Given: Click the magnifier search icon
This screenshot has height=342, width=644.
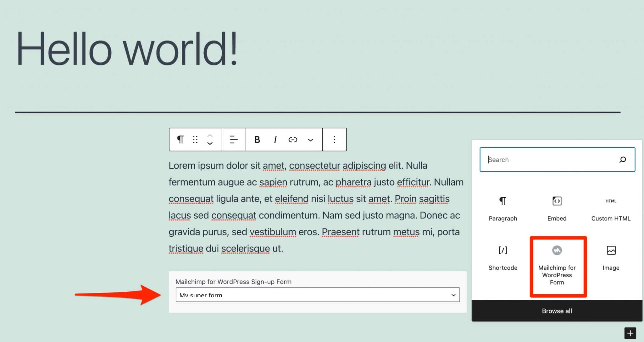Looking at the screenshot, I should (x=623, y=160).
